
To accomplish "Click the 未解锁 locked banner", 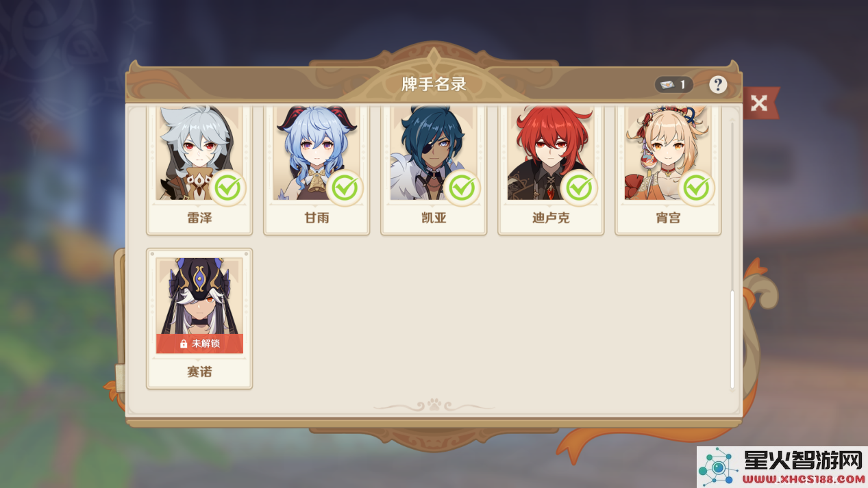I will click(x=199, y=344).
